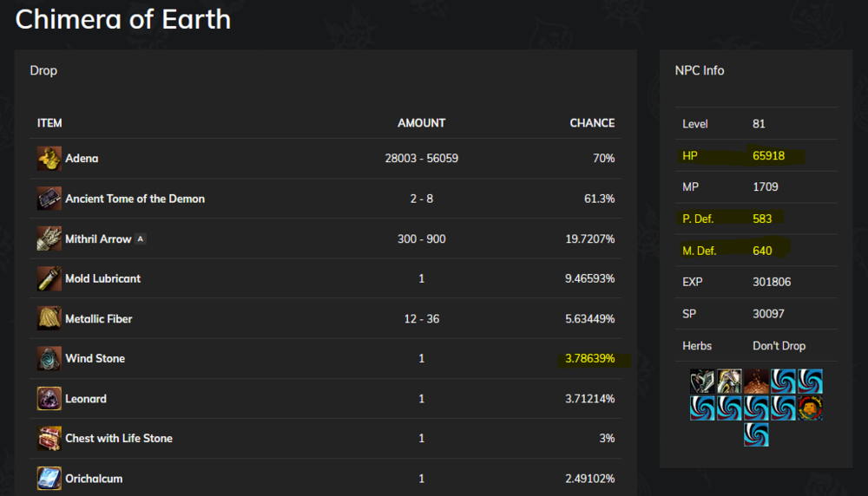Open the Chest with Life Stone name link
The height and width of the screenshot is (496, 868).
(x=119, y=439)
